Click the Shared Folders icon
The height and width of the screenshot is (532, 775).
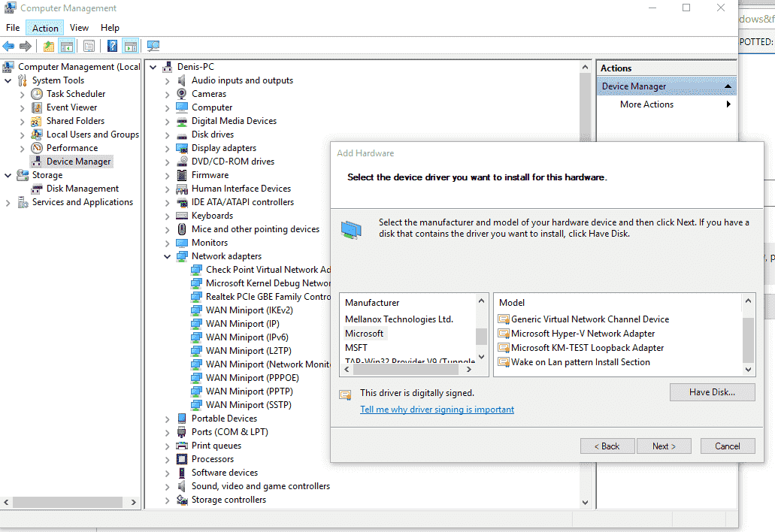[x=37, y=121]
